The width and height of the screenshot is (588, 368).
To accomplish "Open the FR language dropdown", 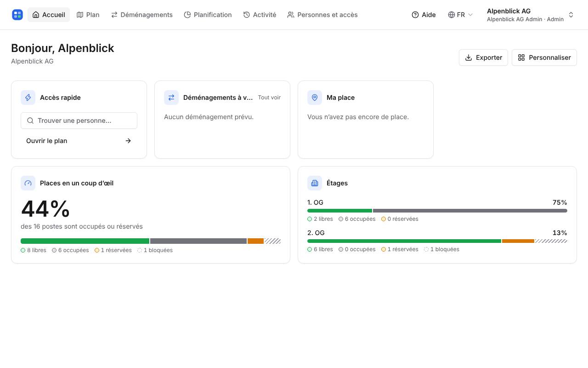I will (x=460, y=15).
